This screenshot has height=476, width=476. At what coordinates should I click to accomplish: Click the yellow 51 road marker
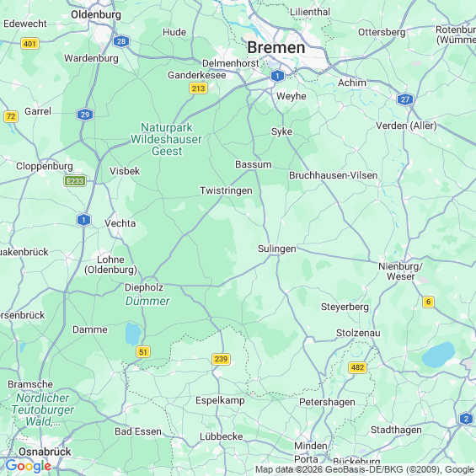click(143, 352)
